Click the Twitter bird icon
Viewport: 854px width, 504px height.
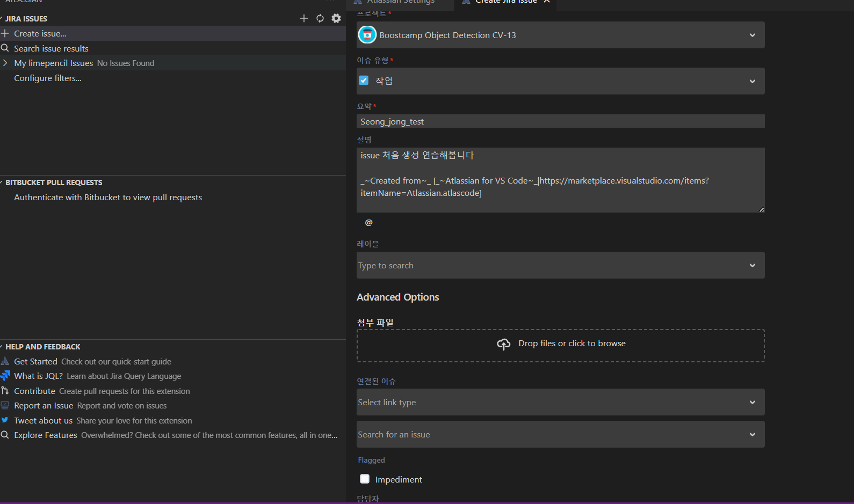(5, 420)
